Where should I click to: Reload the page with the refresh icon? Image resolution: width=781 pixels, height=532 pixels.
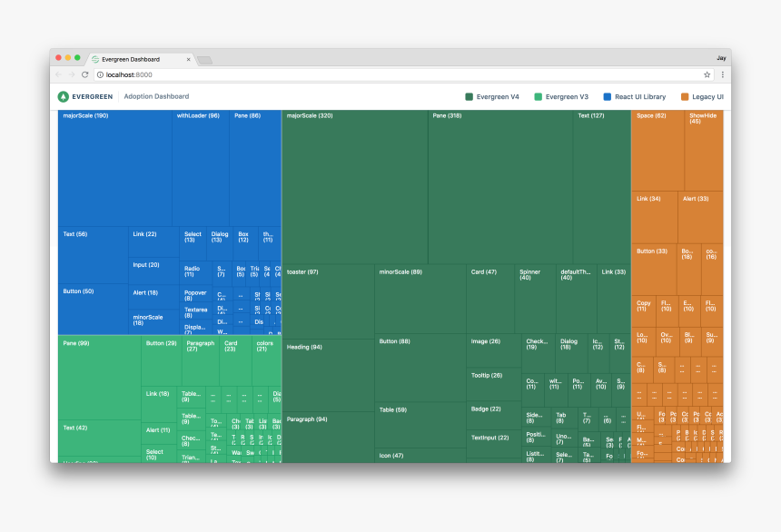point(85,74)
